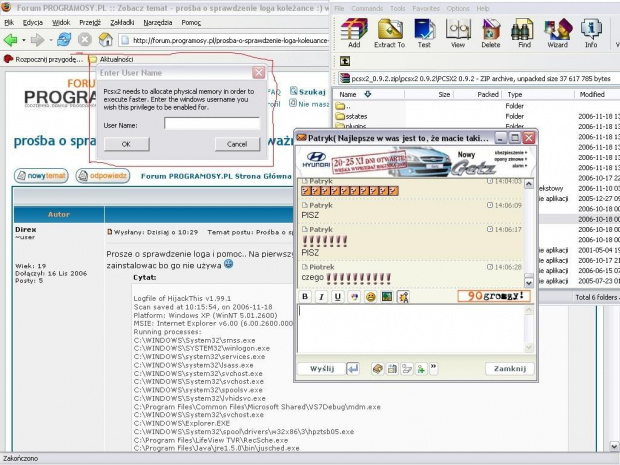Open the emoticon picker in chat
620x465 pixels.
370,297
